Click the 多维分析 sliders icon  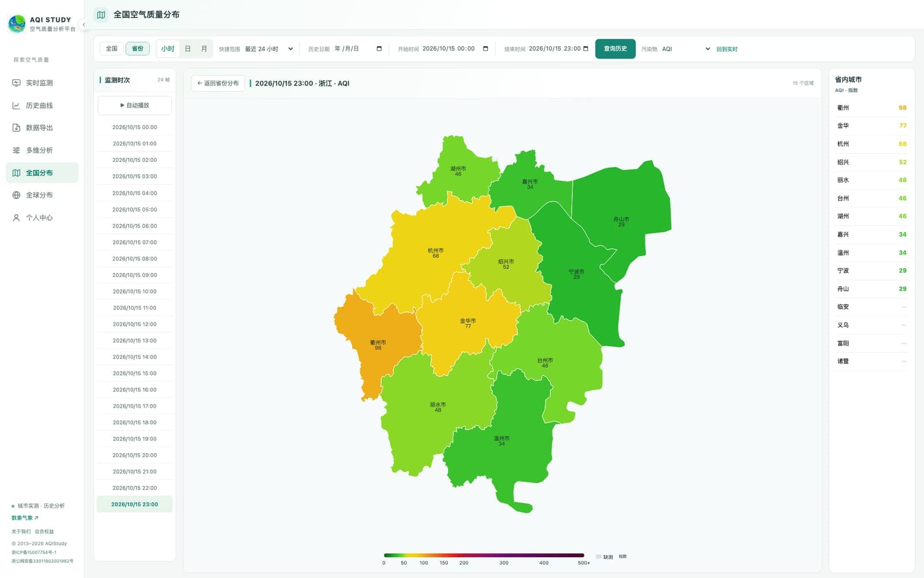coord(16,150)
